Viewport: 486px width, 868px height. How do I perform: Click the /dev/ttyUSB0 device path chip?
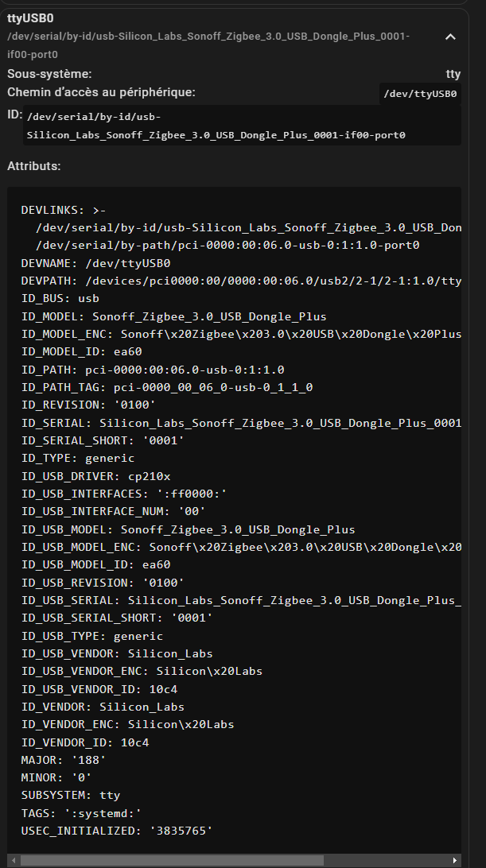[420, 94]
